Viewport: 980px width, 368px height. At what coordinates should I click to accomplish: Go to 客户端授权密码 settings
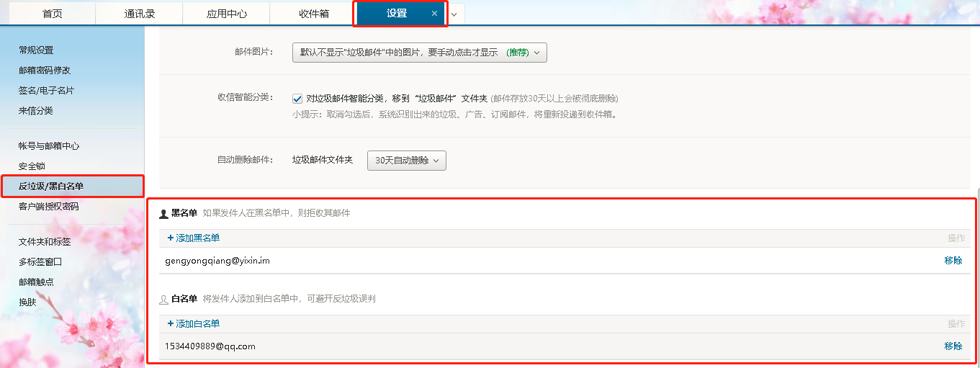(x=48, y=207)
